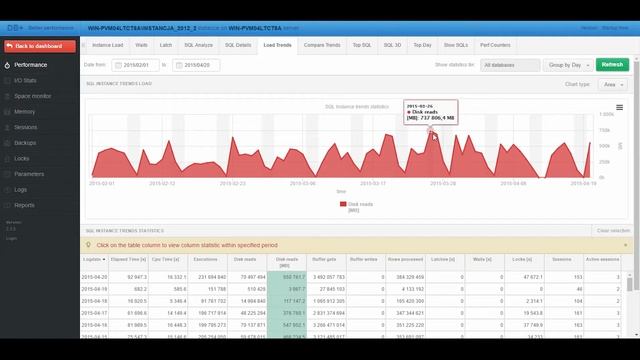Click the Back to dashboard button

[x=40, y=46]
